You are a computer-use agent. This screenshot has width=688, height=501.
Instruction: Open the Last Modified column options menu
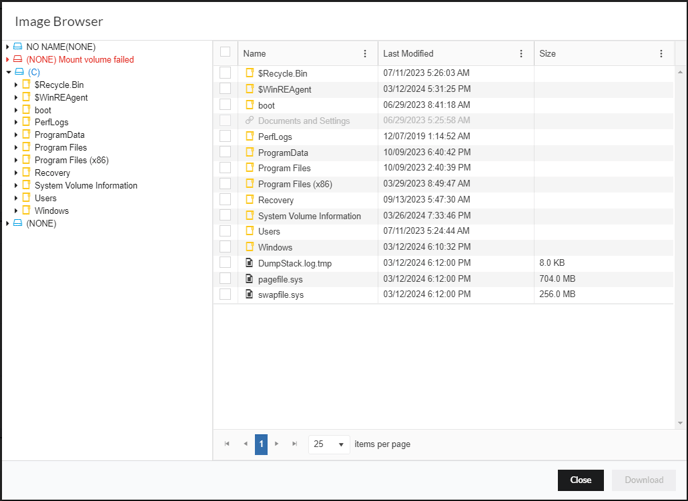point(521,54)
